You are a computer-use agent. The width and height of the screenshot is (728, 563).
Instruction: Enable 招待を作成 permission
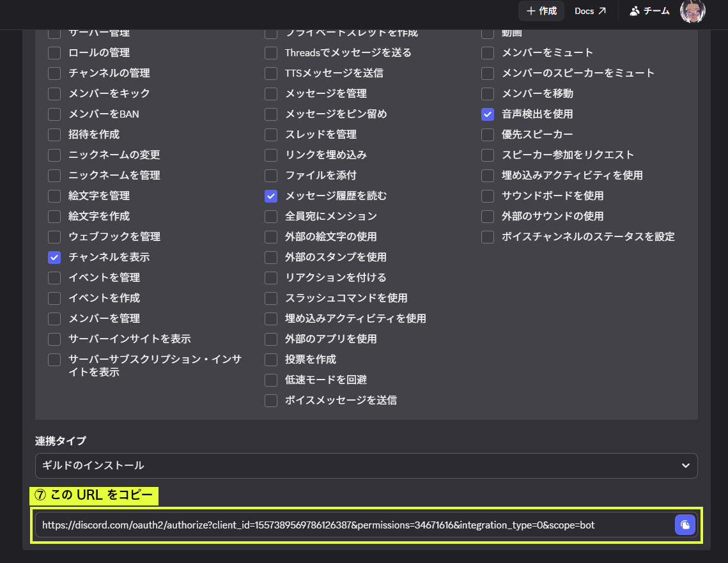[54, 135]
